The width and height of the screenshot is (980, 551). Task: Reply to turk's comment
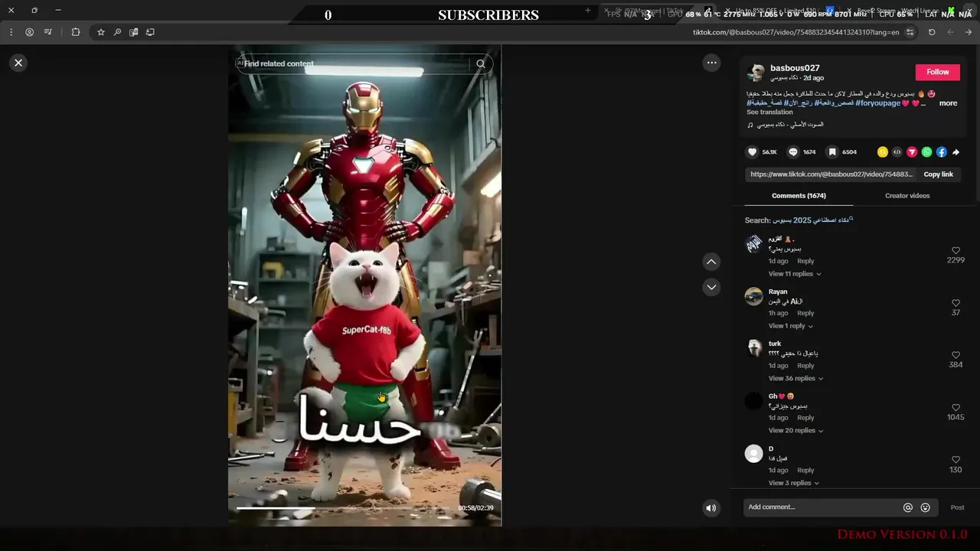[x=805, y=366]
